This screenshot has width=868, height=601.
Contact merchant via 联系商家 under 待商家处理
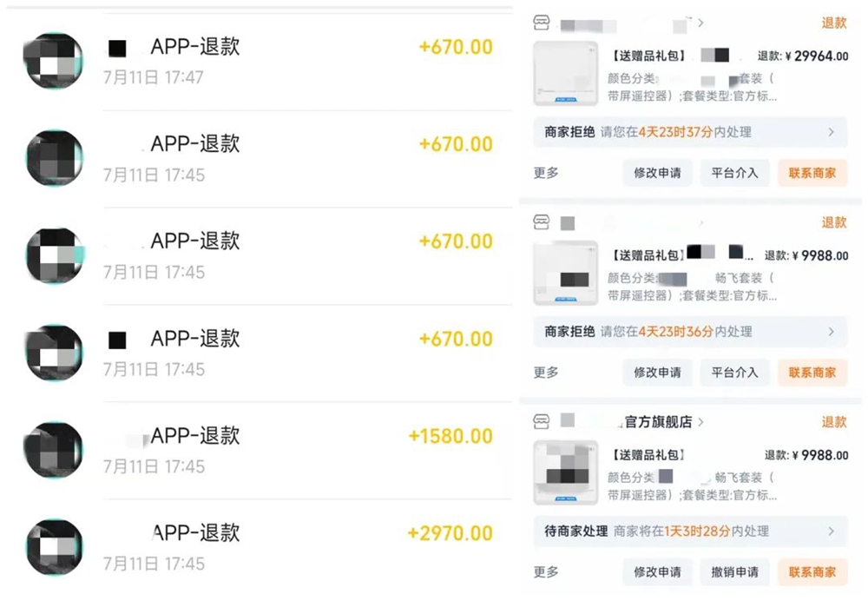coord(812,572)
